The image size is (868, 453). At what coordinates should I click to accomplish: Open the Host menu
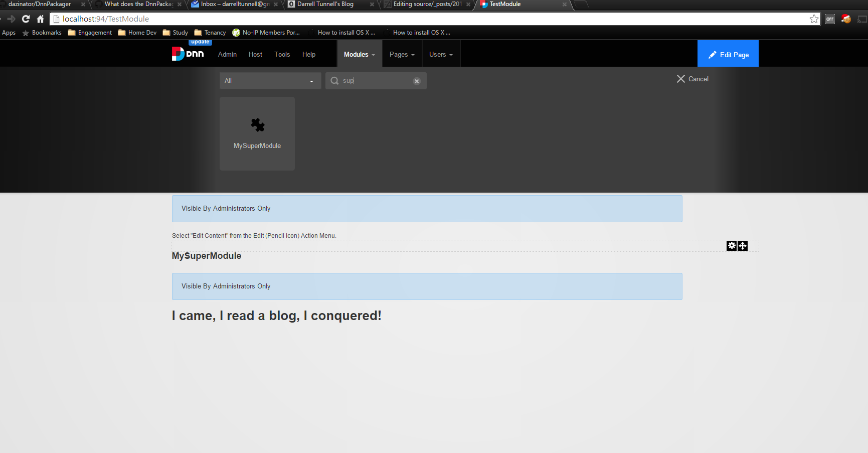click(x=255, y=54)
